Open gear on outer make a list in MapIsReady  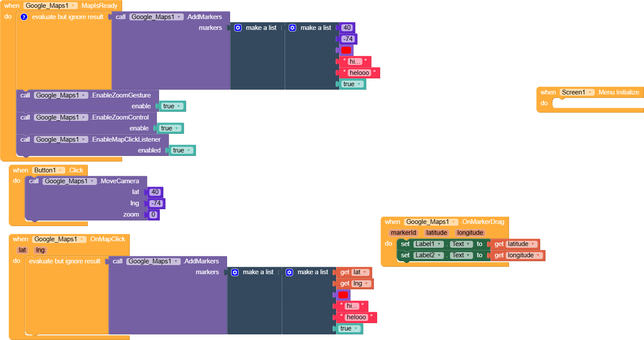pyautogui.click(x=238, y=28)
